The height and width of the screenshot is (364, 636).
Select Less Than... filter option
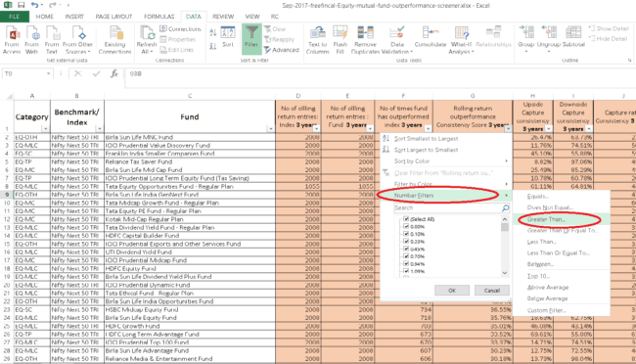[562, 242]
